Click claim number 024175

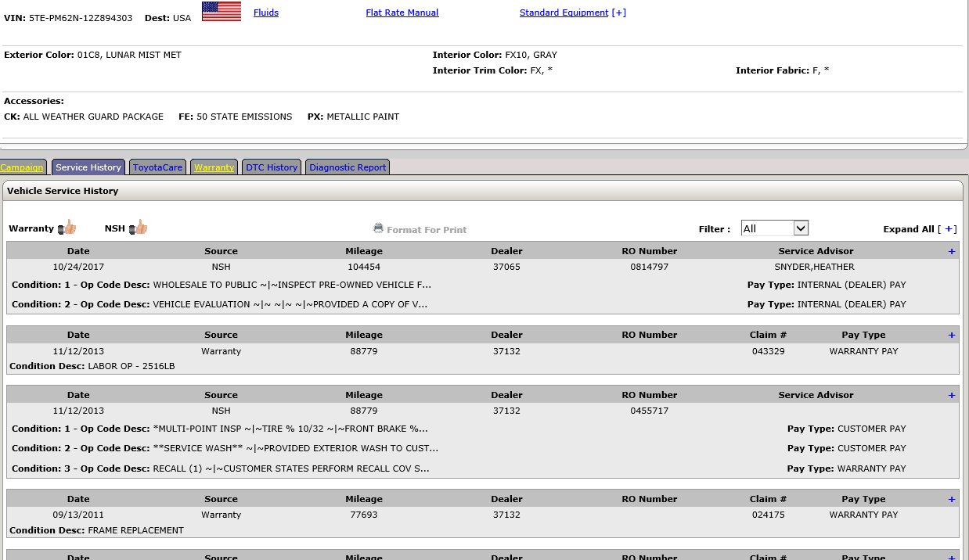[x=768, y=515]
